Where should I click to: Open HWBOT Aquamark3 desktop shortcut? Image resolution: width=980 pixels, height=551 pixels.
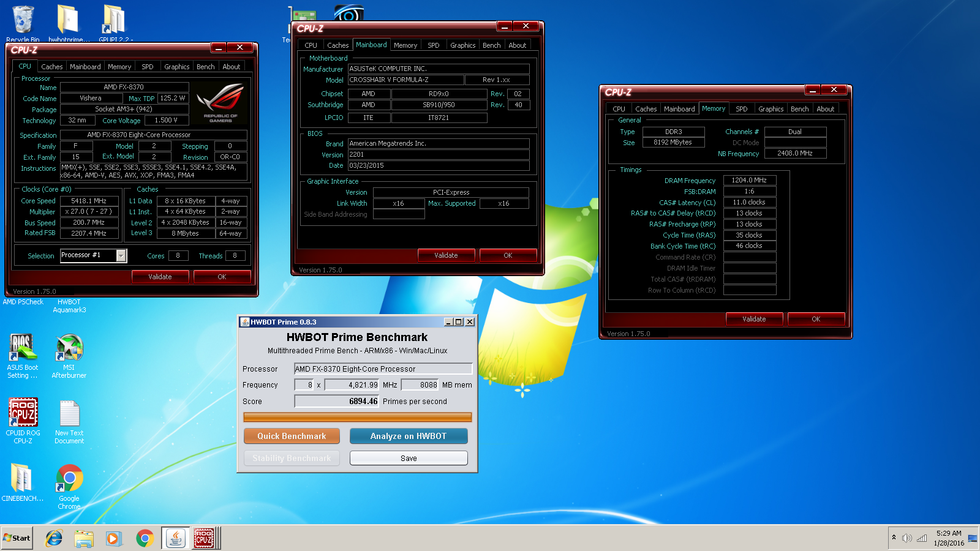[x=69, y=306]
